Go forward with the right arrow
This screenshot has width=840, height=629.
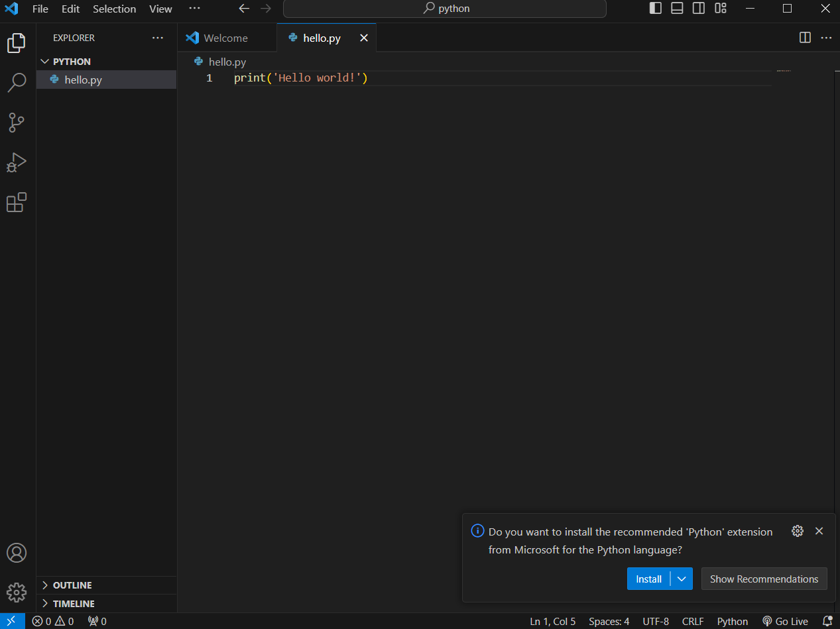click(266, 9)
